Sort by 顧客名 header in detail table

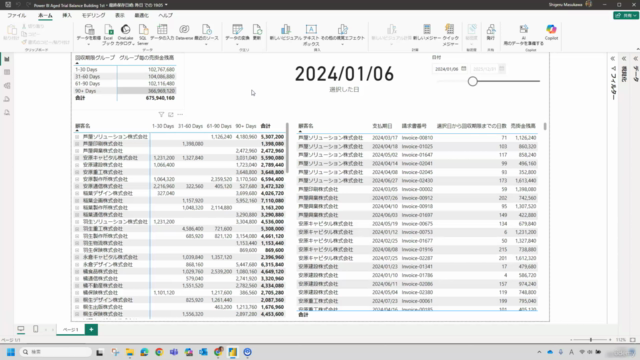[306, 126]
